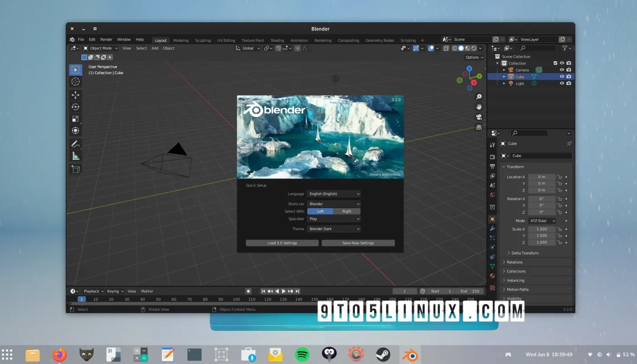Image resolution: width=637 pixels, height=364 pixels.
Task: Select the Transform tool
Action: 76,131
